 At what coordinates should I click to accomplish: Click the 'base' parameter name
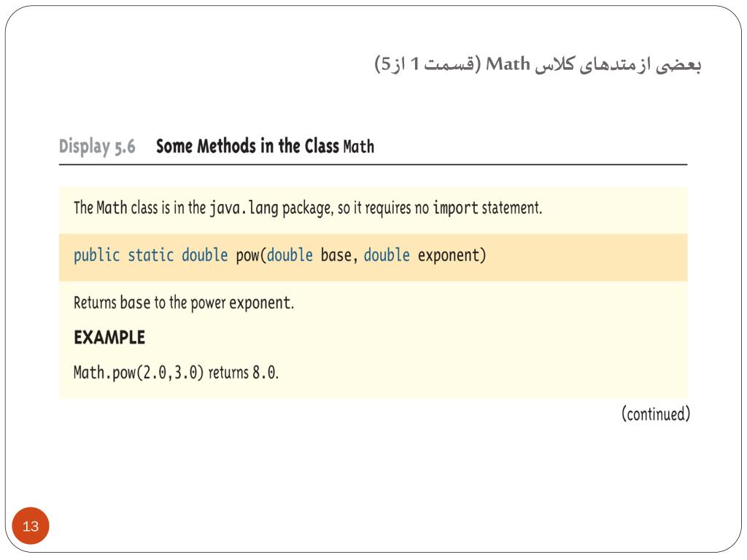pos(336,255)
